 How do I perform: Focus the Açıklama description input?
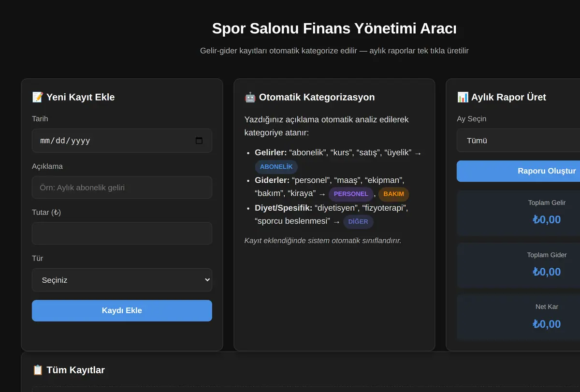click(x=122, y=188)
